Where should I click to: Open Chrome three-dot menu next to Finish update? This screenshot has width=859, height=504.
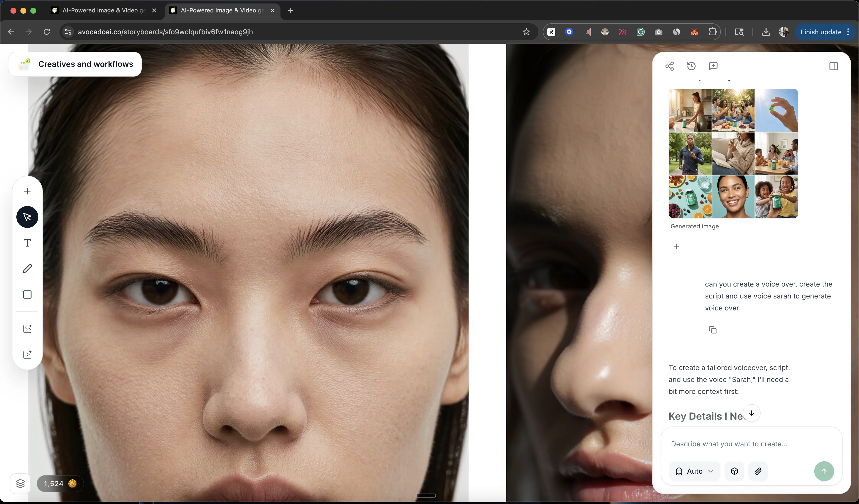click(x=848, y=32)
